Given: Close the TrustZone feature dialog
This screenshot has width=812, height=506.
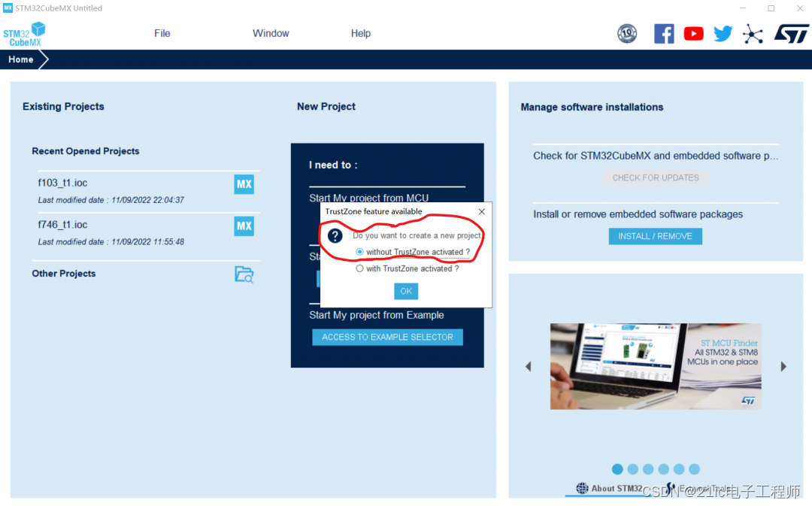Looking at the screenshot, I should pos(482,211).
